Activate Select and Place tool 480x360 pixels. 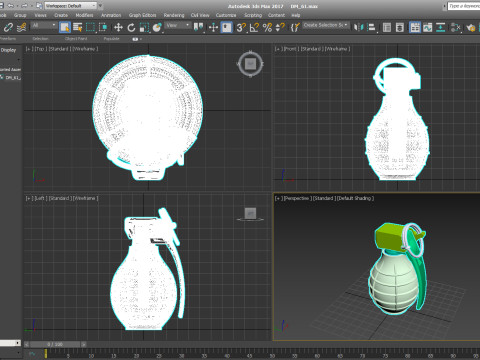(157, 27)
